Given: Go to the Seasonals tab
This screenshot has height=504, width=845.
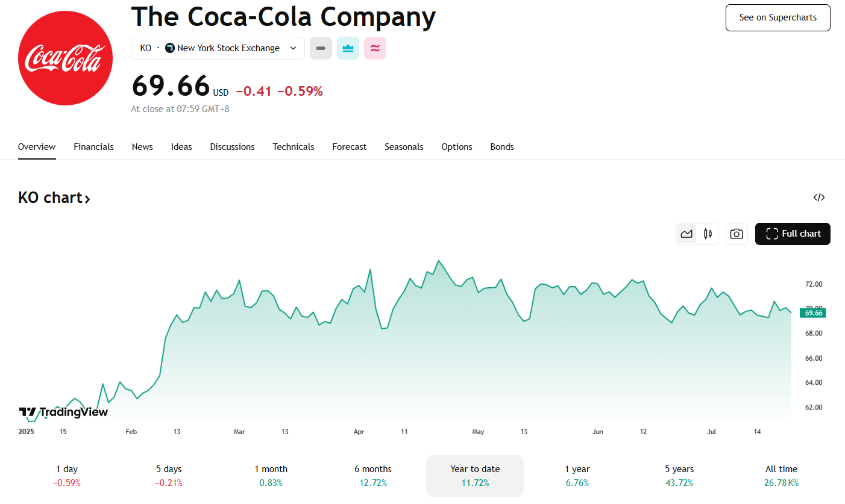Looking at the screenshot, I should 404,147.
